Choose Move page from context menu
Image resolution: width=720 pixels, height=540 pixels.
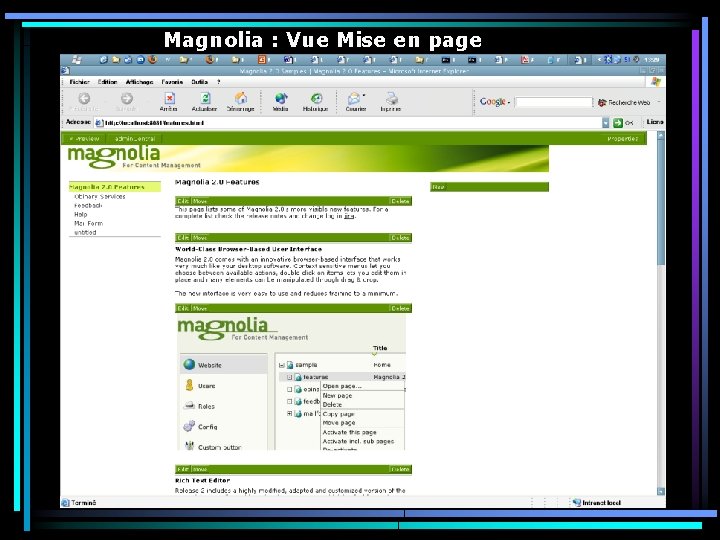coord(339,422)
